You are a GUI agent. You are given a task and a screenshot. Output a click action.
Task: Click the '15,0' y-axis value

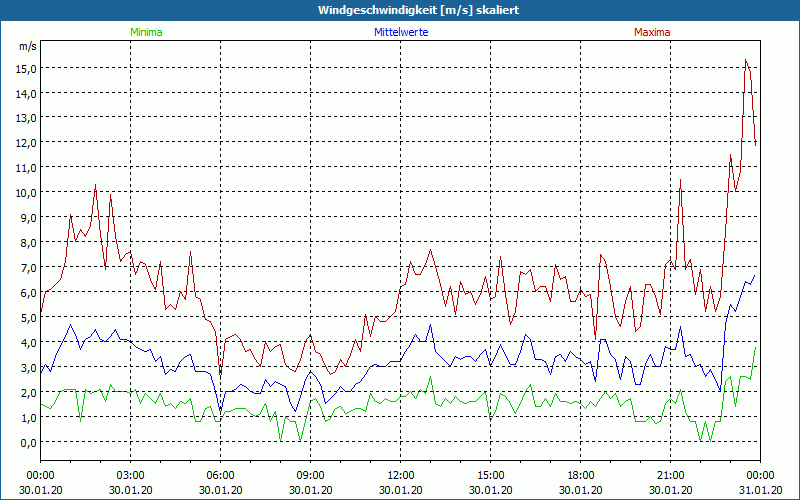pyautogui.click(x=26, y=69)
